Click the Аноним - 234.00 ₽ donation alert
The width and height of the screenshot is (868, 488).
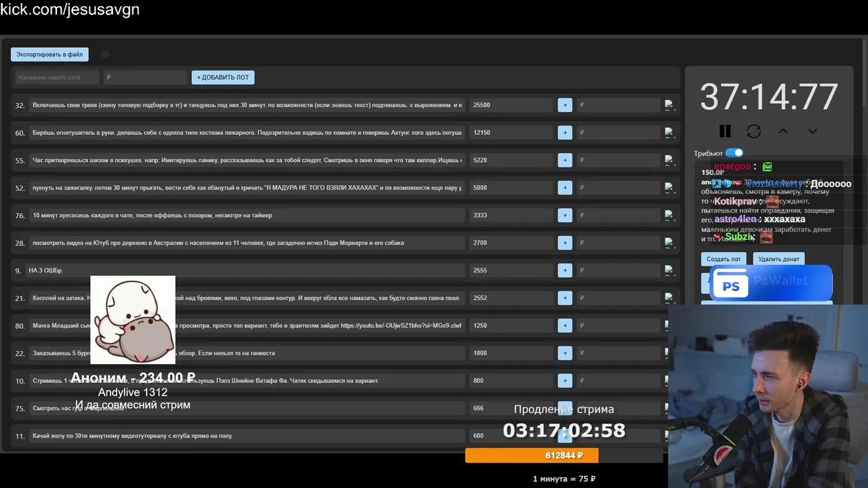(133, 378)
